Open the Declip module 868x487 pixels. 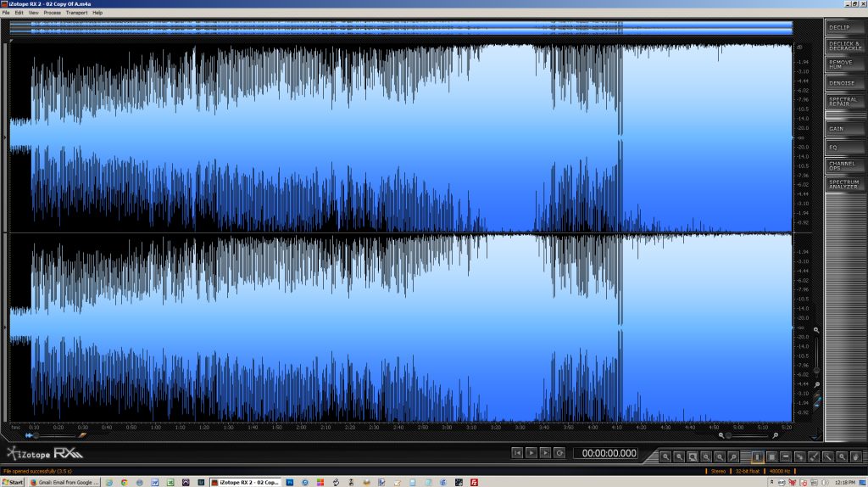coord(845,27)
